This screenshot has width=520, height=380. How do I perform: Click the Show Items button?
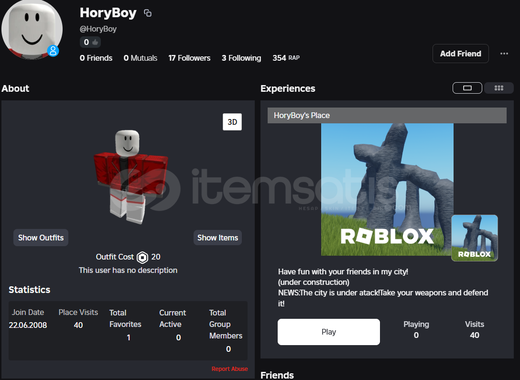(x=218, y=238)
